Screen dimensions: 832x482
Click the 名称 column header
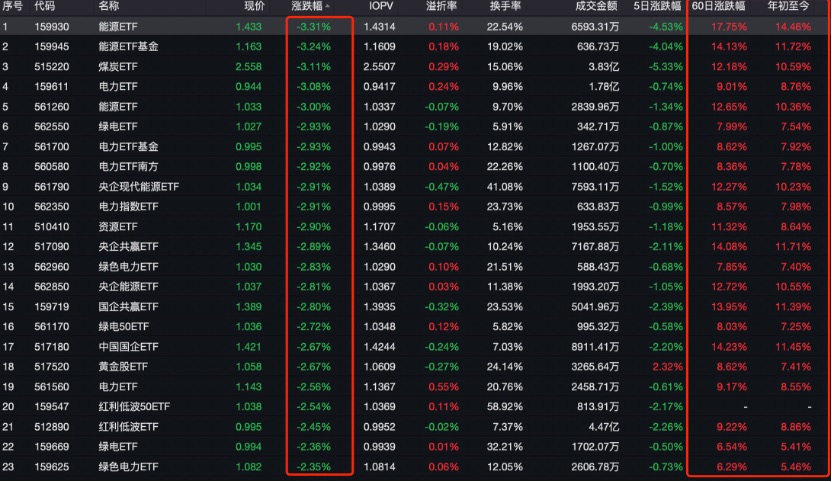tap(109, 6)
